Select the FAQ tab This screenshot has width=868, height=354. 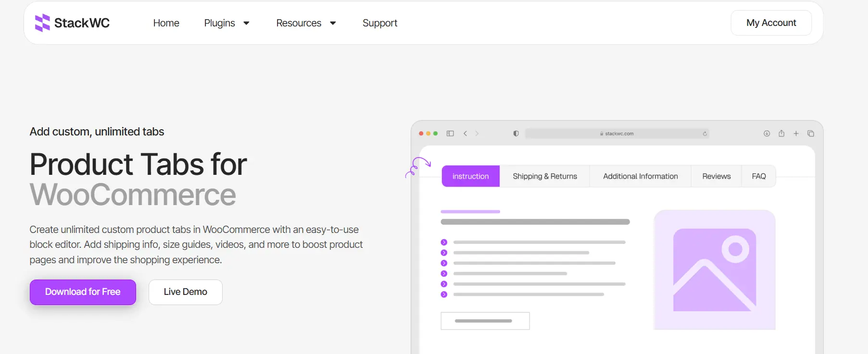coord(759,176)
